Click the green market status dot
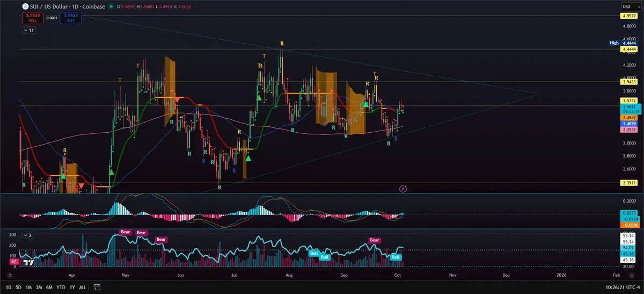This screenshot has height=294, width=644. [x=110, y=6]
